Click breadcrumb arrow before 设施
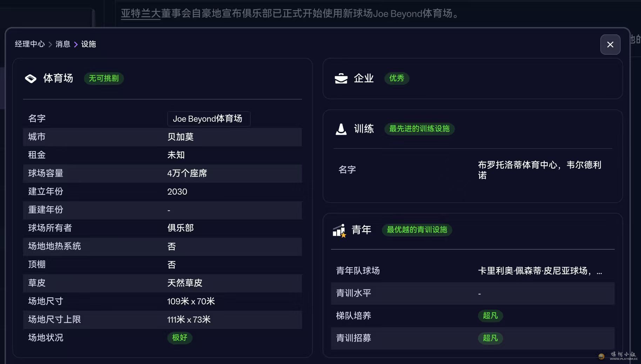 (76, 45)
